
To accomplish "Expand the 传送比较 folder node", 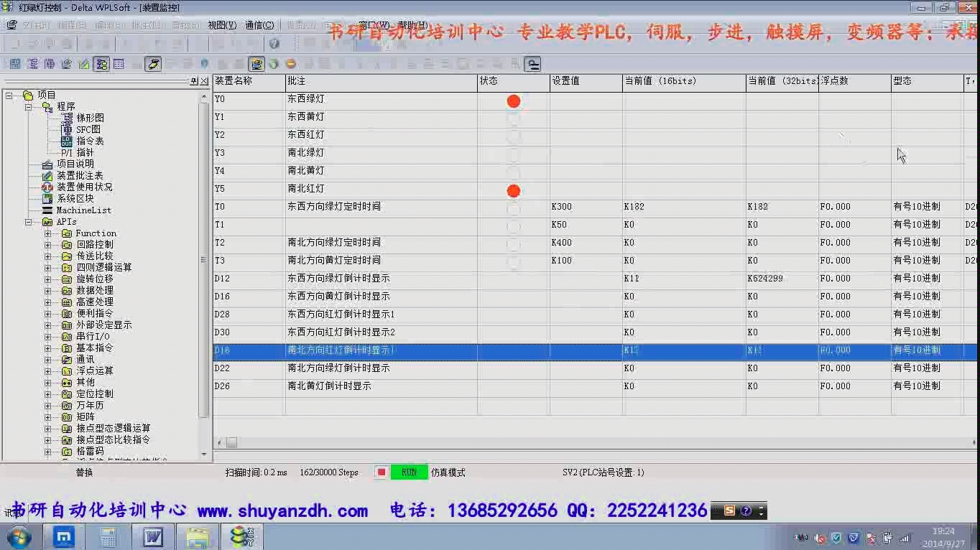I will 48,256.
